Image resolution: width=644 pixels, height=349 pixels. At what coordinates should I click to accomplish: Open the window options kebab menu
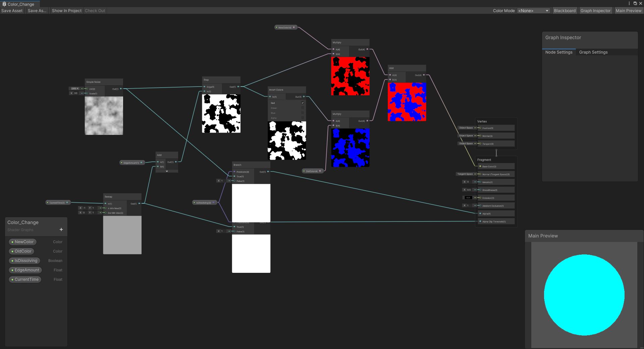[629, 3]
